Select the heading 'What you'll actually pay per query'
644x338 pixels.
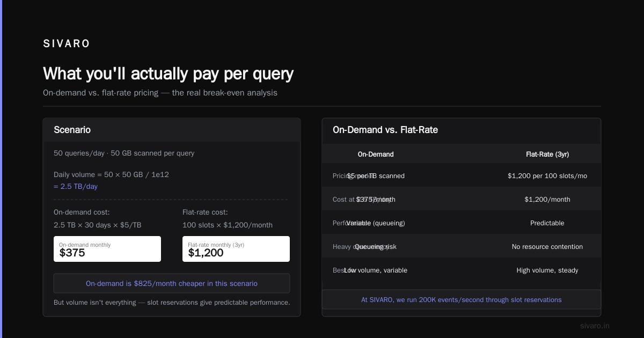168,74
